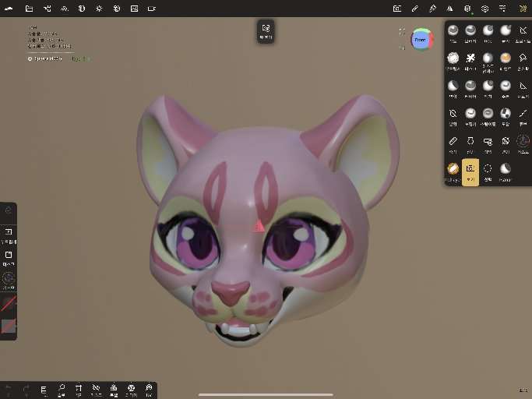Viewport: 532px width, 399px height.
Task: Open the Files folder menu
Action: tap(29, 9)
